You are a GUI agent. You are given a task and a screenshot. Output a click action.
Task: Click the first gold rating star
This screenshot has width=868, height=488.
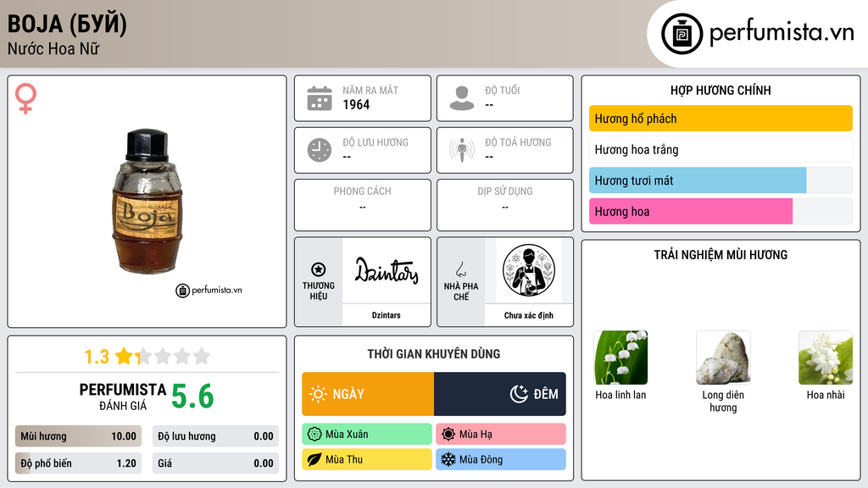tap(124, 356)
